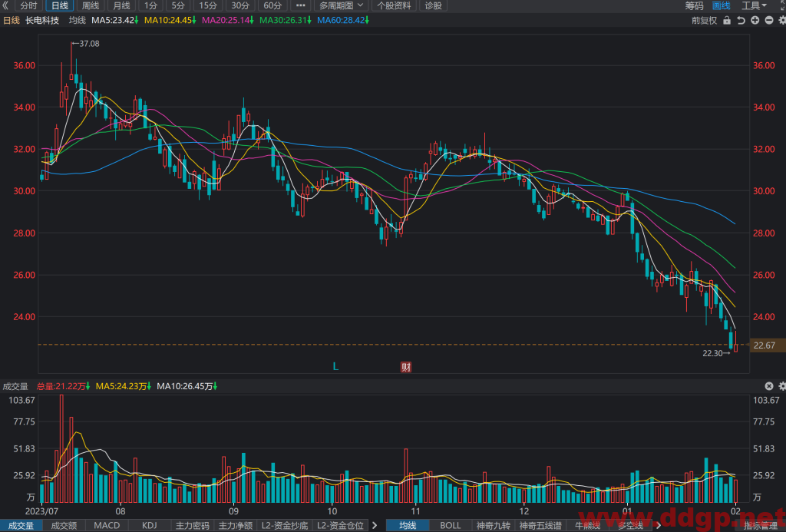Click 总量:21.22万 volume value

click(63, 386)
